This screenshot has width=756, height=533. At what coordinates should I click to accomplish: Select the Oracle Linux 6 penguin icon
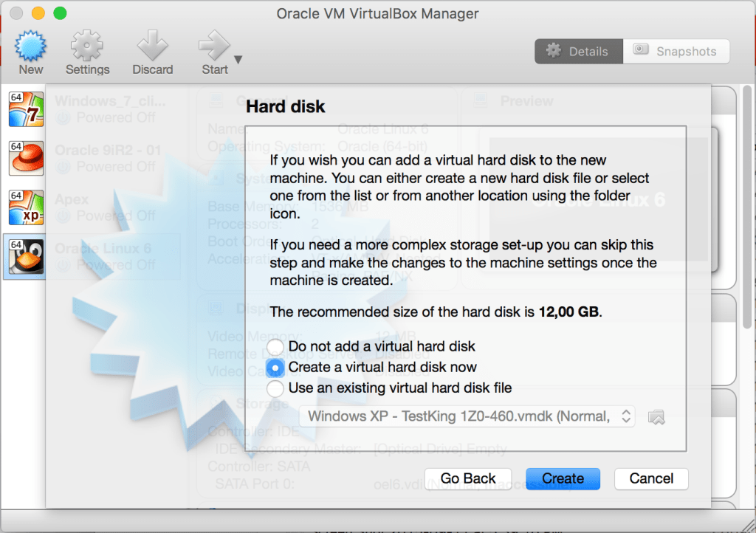(x=26, y=256)
